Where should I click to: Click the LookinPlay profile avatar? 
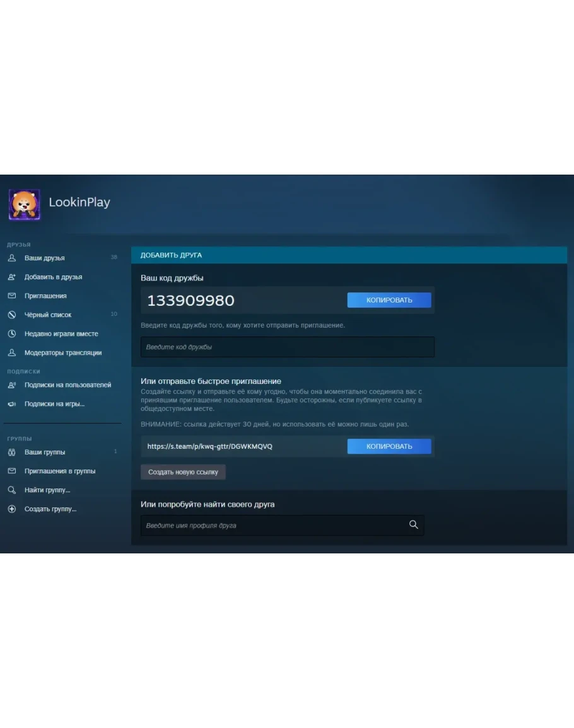point(25,204)
